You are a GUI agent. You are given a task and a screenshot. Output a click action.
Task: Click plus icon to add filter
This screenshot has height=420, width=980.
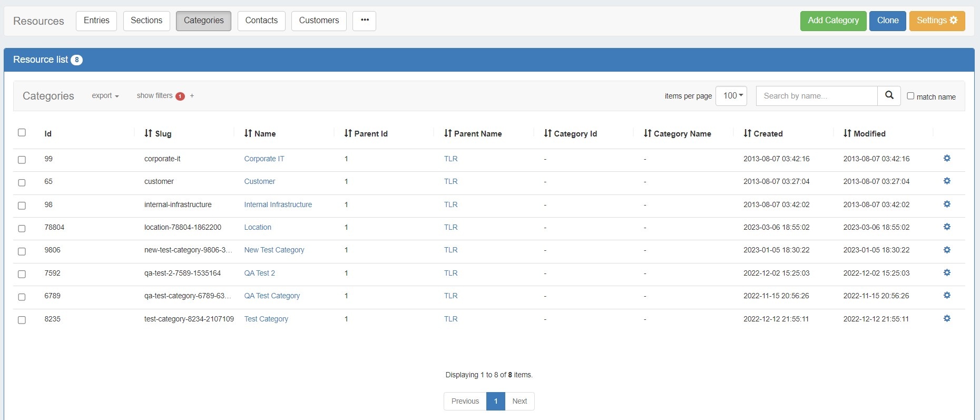(x=192, y=96)
